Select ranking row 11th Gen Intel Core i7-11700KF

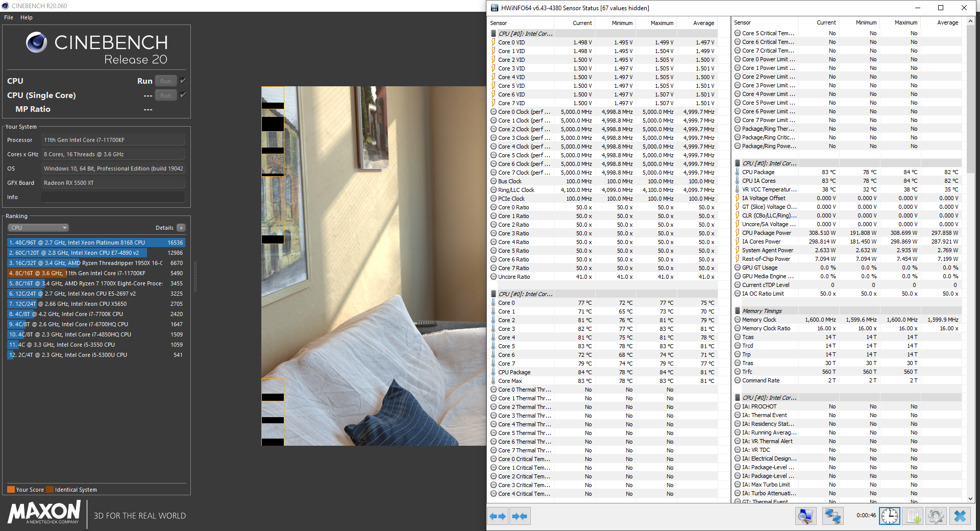pos(96,273)
